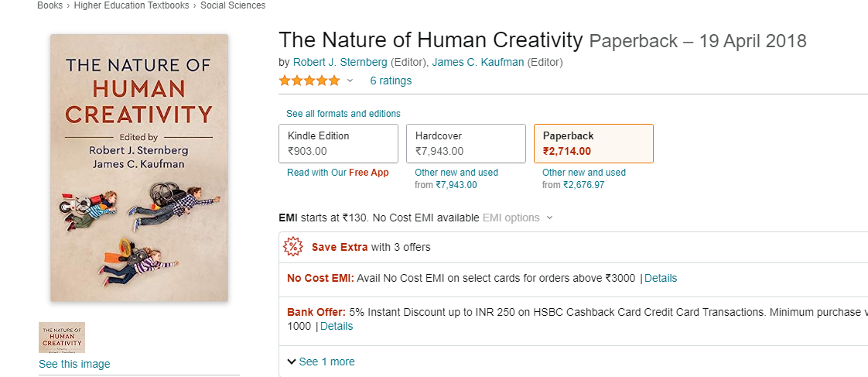View the 6 ratings link
The height and width of the screenshot is (377, 868).
click(x=391, y=81)
